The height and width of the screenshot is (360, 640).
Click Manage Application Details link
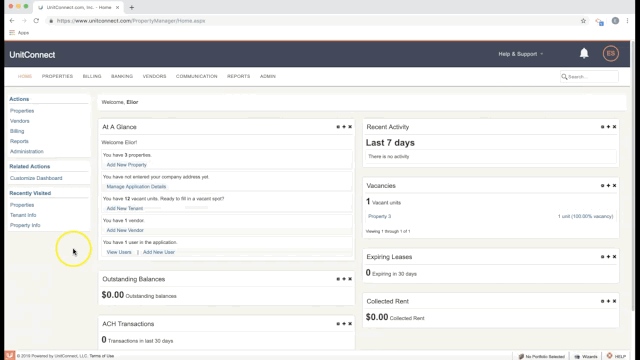pos(136,187)
